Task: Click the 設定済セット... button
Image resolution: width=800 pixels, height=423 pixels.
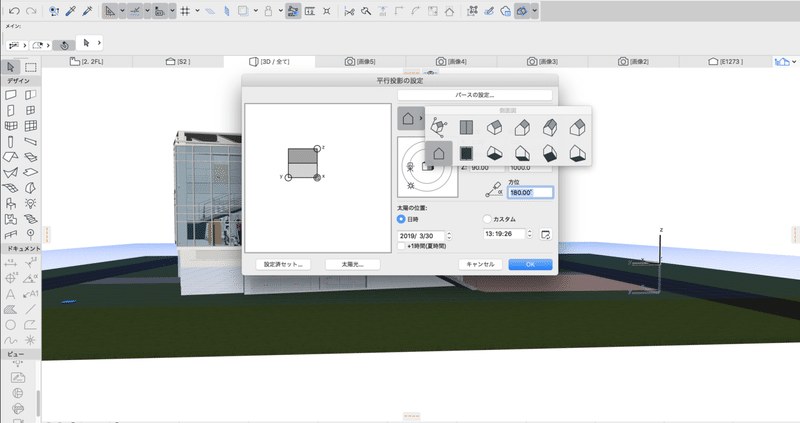Action: coord(283,264)
